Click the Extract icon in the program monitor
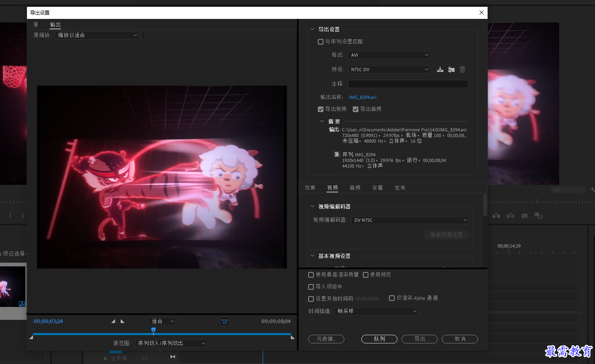The image size is (595, 364). point(511,216)
